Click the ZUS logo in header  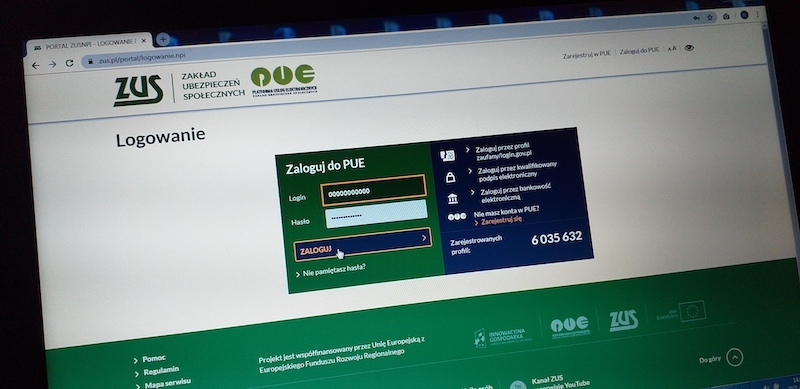point(138,90)
